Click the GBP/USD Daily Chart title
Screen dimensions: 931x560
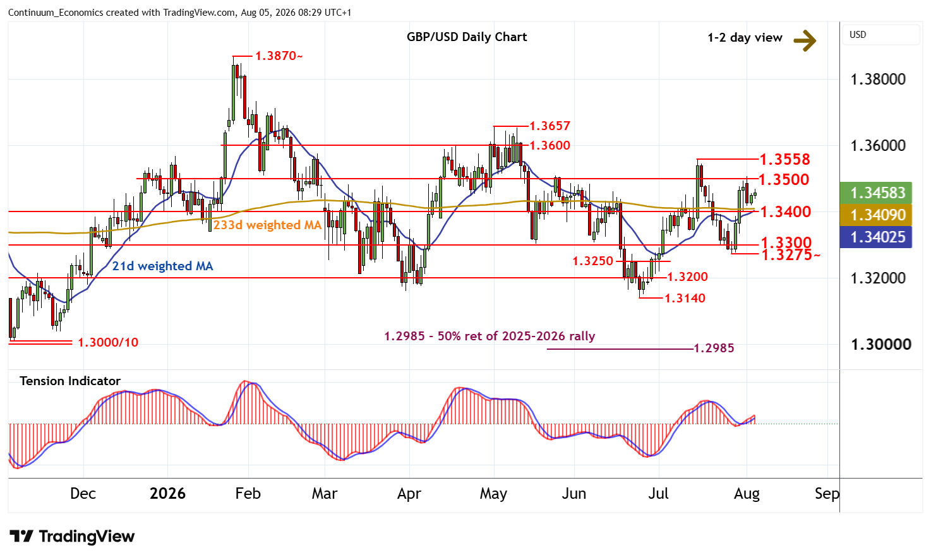(x=467, y=37)
